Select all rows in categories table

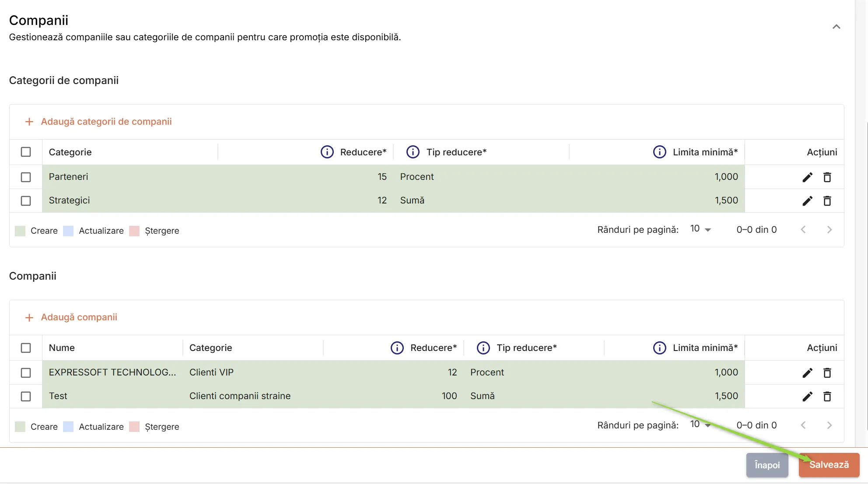coord(26,152)
